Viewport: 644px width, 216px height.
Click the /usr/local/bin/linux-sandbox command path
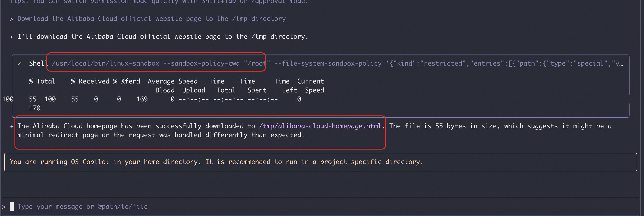105,63
